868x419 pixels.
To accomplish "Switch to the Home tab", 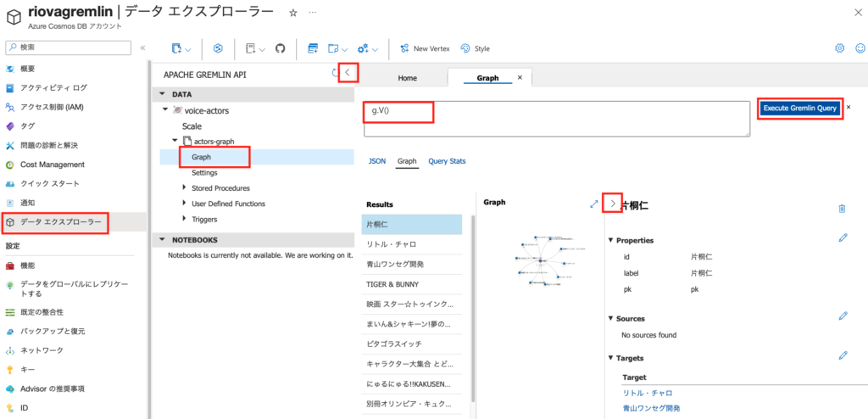I will 407,78.
